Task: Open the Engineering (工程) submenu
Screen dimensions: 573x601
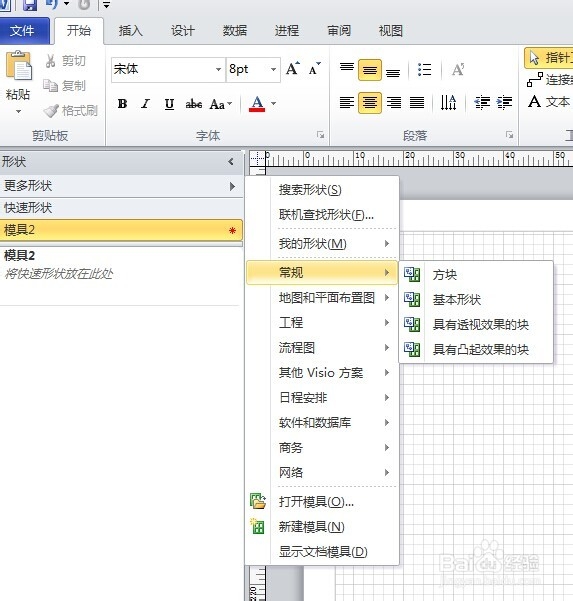Action: [322, 322]
